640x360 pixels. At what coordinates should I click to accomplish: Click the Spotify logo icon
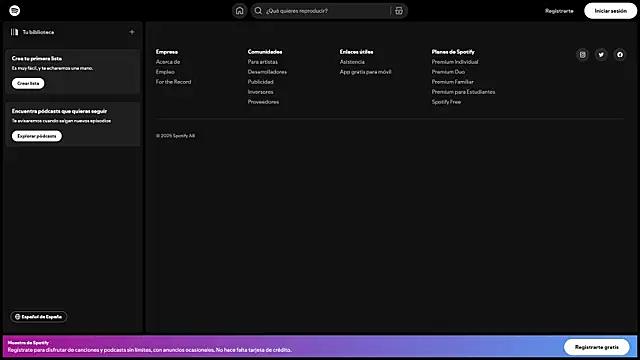(x=15, y=11)
